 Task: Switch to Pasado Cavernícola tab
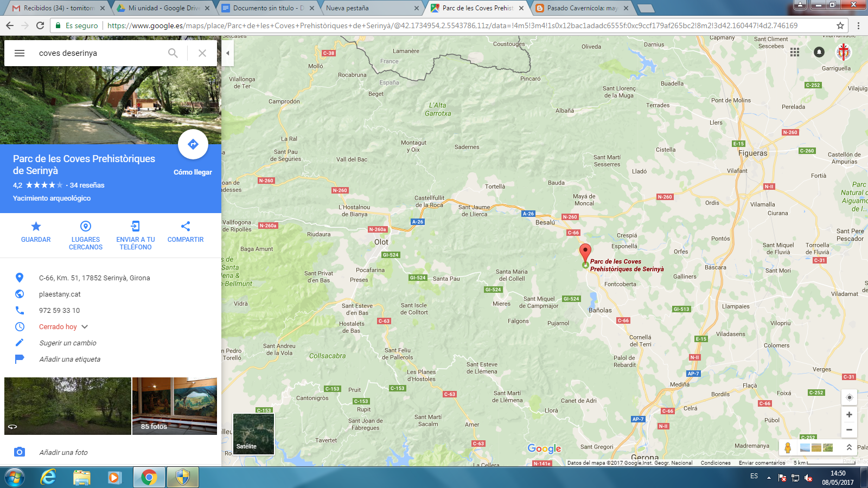582,8
